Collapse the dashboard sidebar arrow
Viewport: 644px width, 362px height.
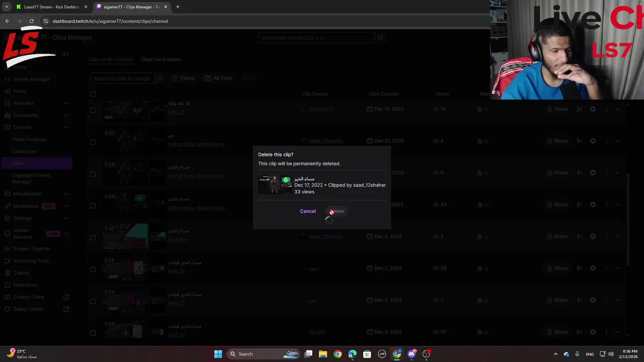pos(66,54)
